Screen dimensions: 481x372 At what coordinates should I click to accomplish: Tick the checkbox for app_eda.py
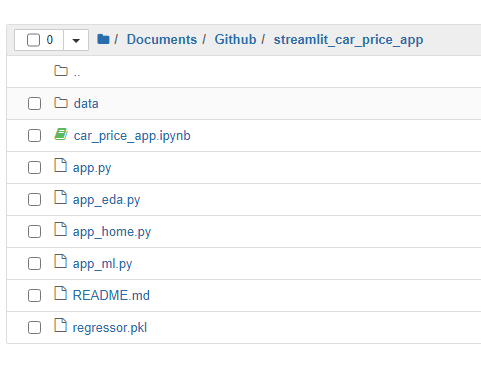(34, 199)
